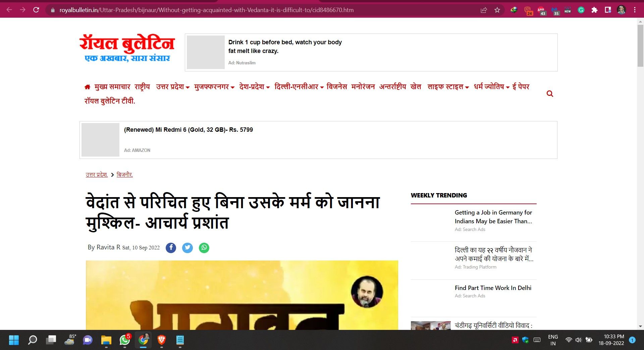Open the browser Extensions puzzle icon

click(x=594, y=10)
